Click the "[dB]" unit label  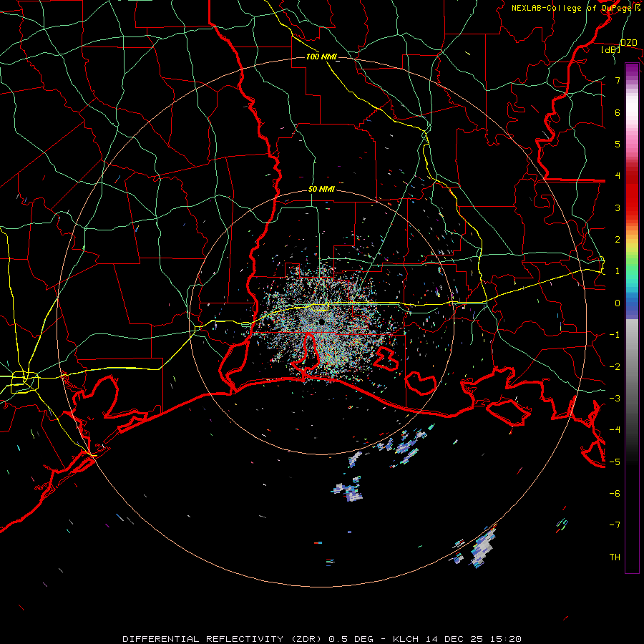point(611,50)
